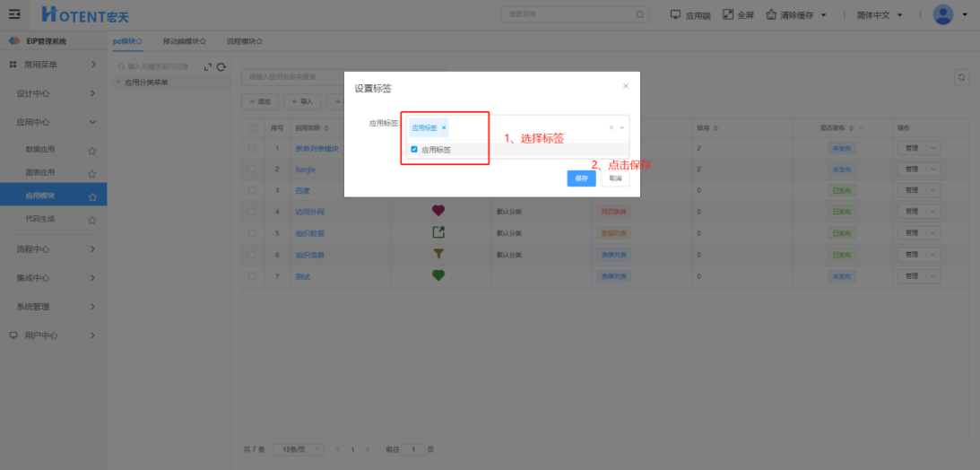
Task: Click the EIP管理系统 logo icon
Action: [14, 41]
